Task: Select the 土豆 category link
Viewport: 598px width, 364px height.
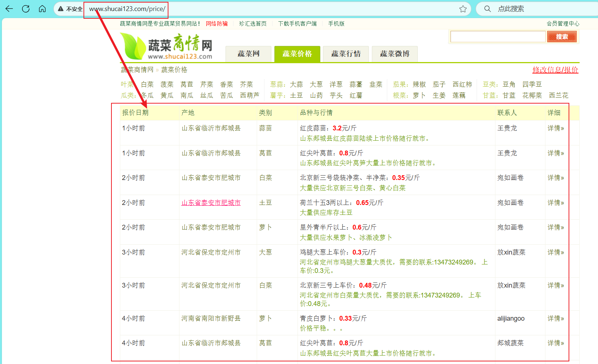Action: tap(296, 95)
